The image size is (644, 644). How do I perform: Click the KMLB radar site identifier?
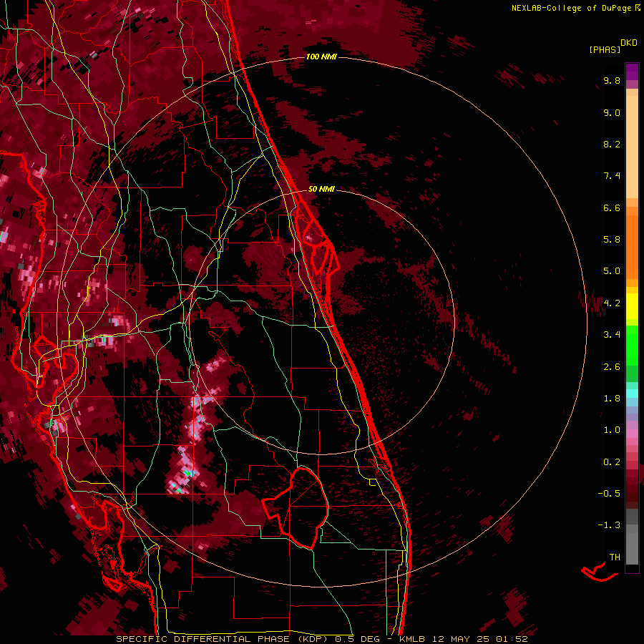[x=411, y=639]
